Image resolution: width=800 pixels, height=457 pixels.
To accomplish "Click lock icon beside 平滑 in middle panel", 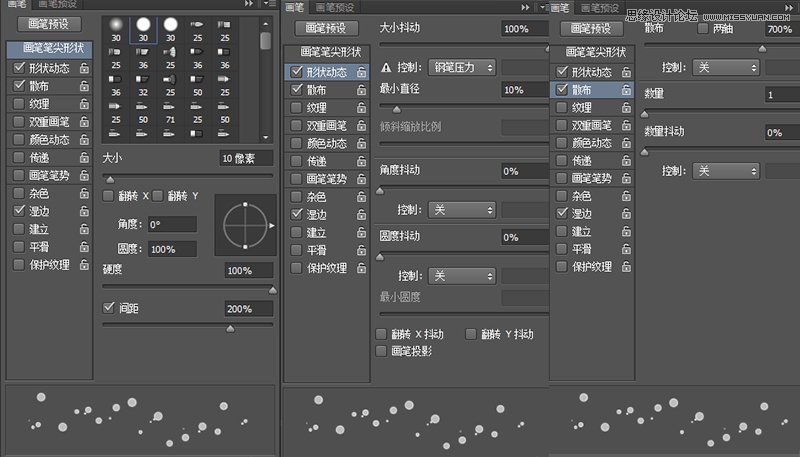I will [x=361, y=250].
